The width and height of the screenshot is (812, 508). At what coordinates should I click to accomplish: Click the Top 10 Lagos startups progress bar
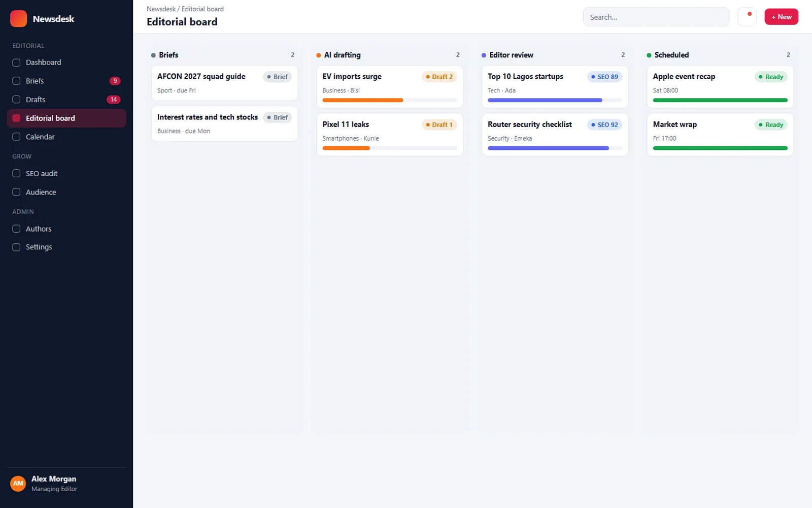pos(555,100)
